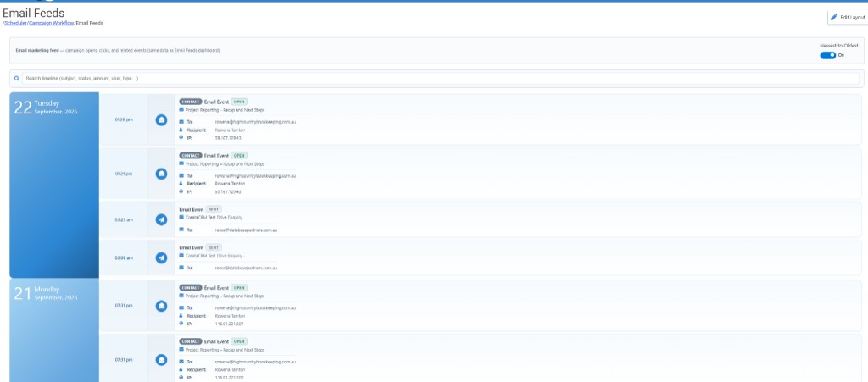The width and height of the screenshot is (868, 382).
Task: Toggle the Newest to Oldest switch
Action: click(x=827, y=55)
